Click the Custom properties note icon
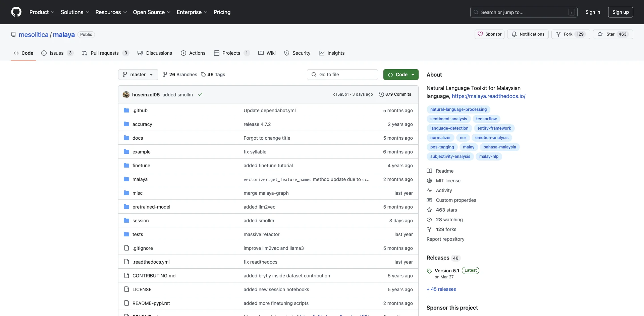This screenshot has width=644, height=316. click(429, 200)
